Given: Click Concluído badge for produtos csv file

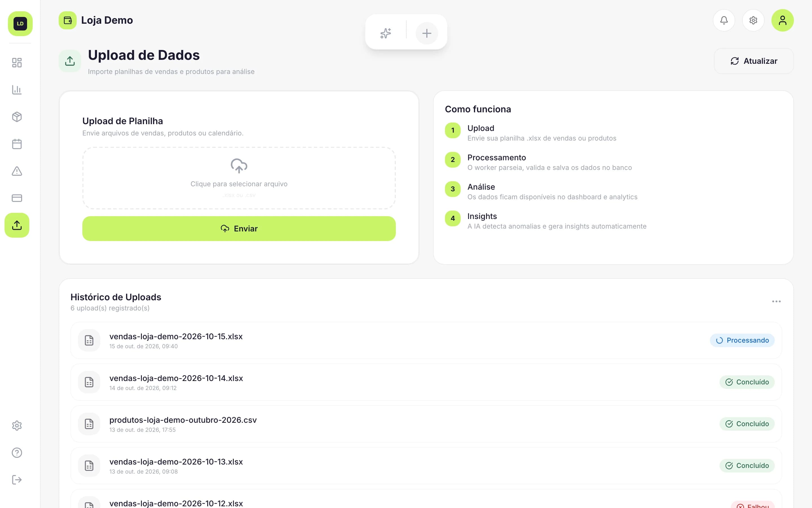Looking at the screenshot, I should pos(747,424).
